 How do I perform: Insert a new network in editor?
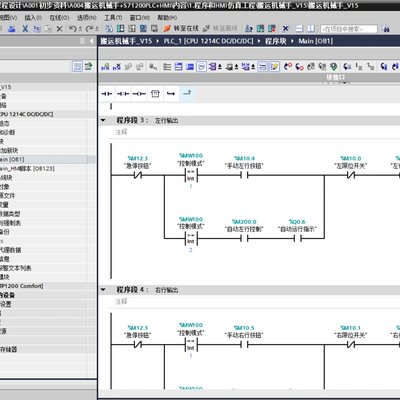[x=105, y=67]
